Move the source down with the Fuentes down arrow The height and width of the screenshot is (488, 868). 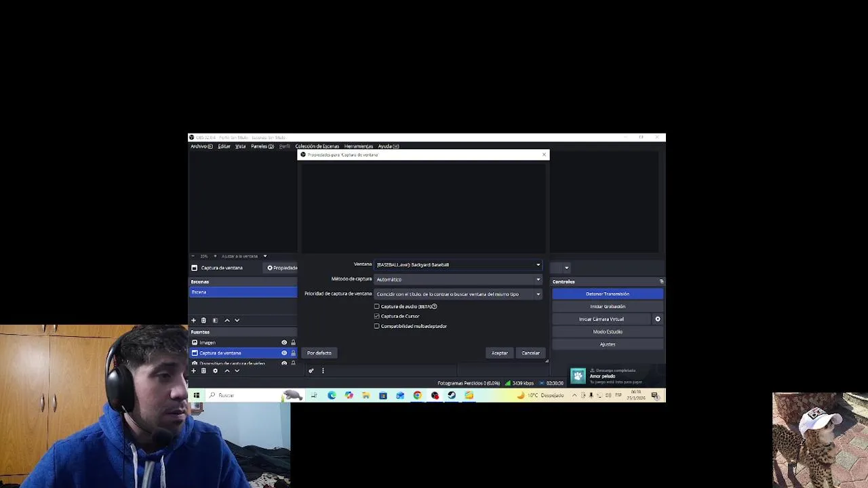[x=237, y=371]
